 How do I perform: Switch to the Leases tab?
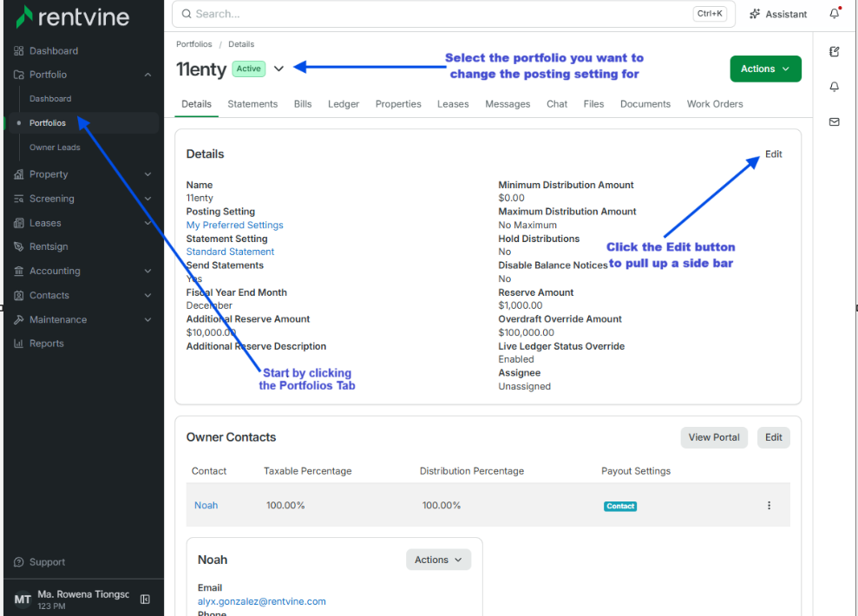click(x=453, y=104)
